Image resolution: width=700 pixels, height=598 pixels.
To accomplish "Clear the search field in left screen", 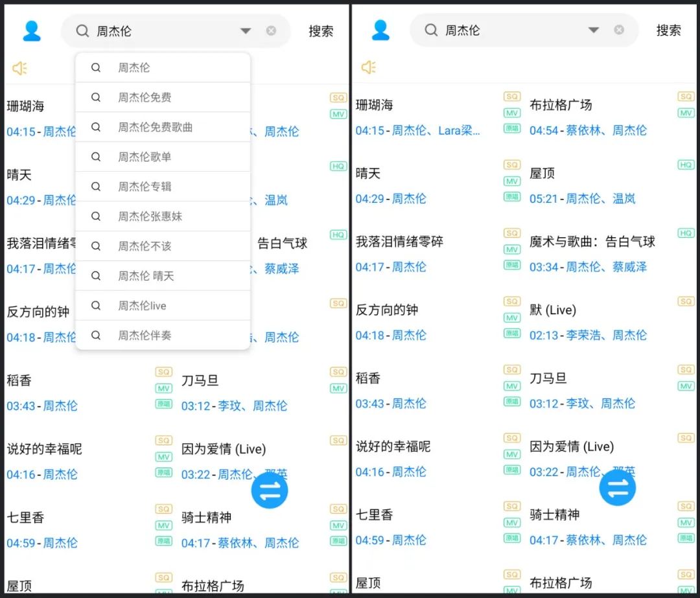I will (271, 31).
